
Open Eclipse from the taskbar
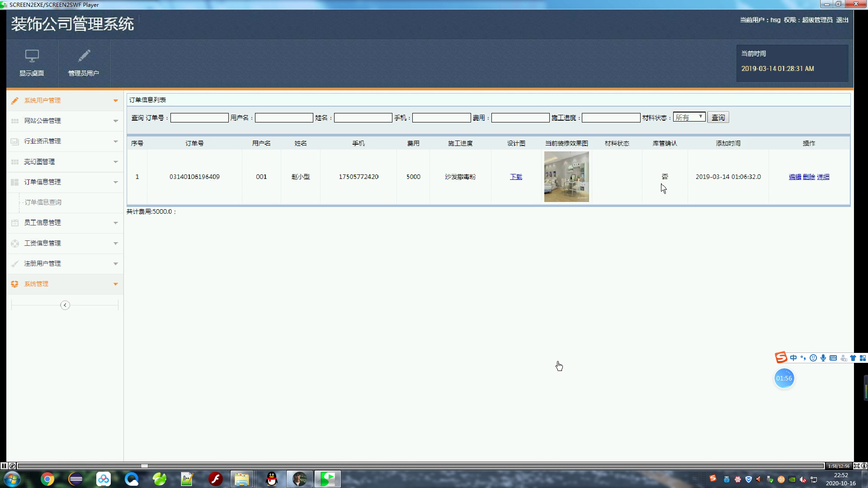coord(75,479)
